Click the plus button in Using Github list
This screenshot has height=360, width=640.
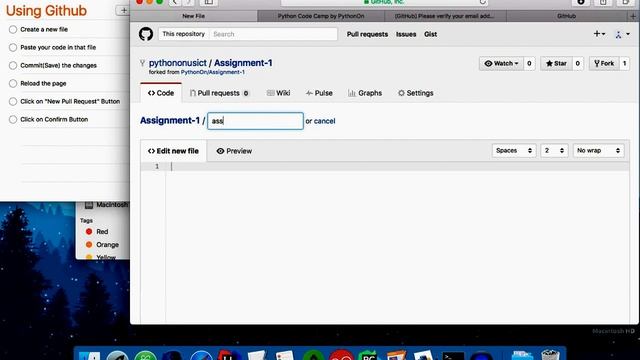tap(123, 10)
